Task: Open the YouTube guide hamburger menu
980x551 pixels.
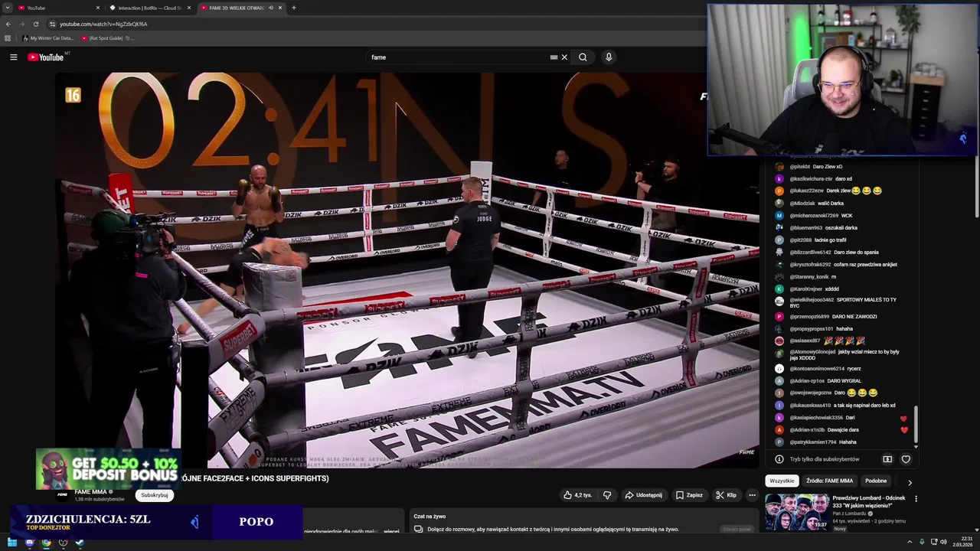Action: 13,57
